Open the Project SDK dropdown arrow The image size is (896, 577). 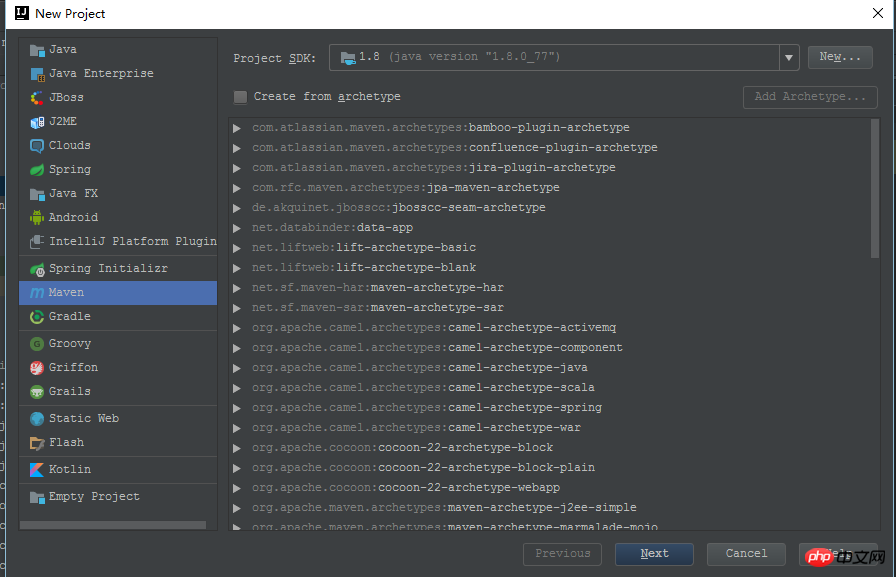point(789,58)
